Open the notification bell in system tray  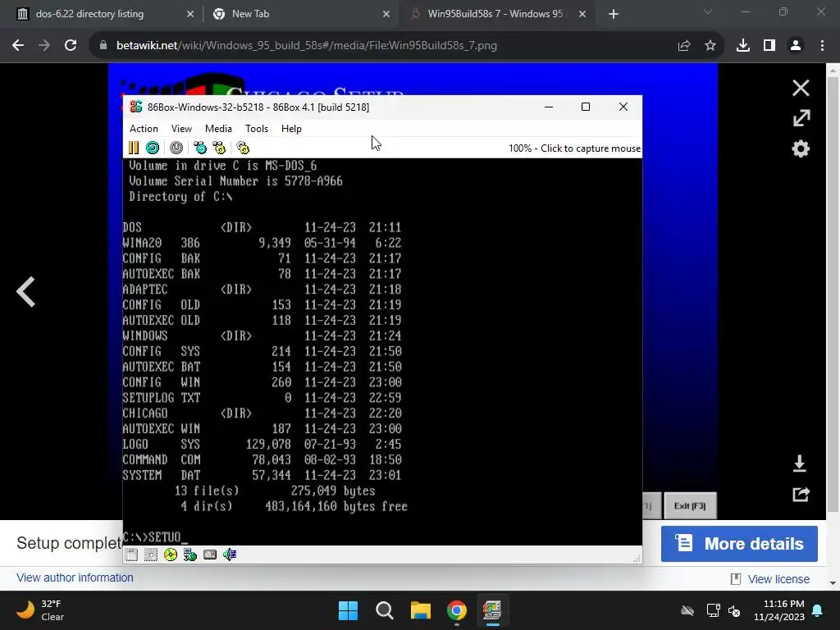click(818, 610)
